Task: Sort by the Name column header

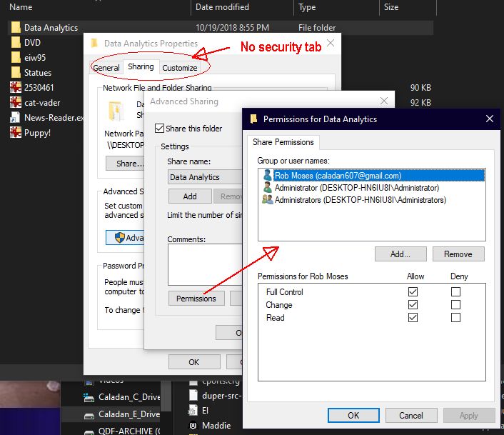Action: pyautogui.click(x=21, y=7)
